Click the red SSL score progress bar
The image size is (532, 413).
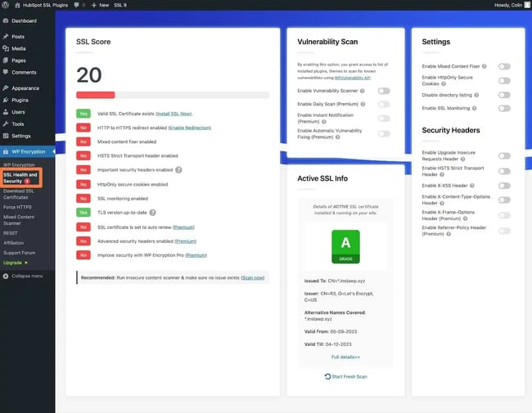coord(96,95)
